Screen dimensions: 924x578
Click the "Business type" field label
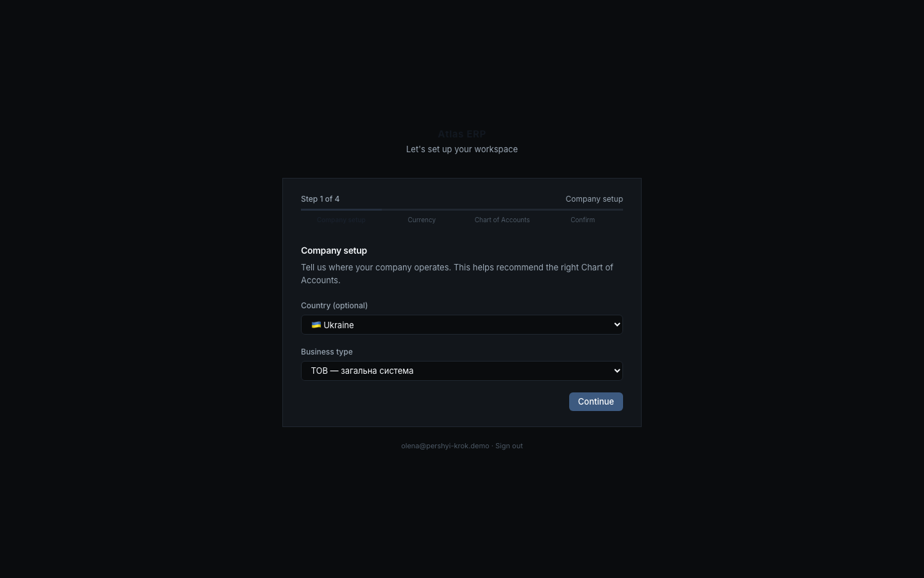tap(327, 352)
